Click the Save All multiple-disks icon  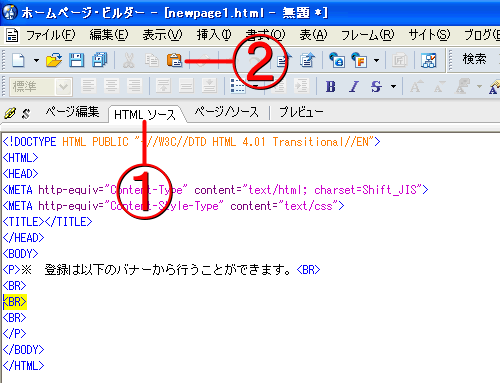100,60
